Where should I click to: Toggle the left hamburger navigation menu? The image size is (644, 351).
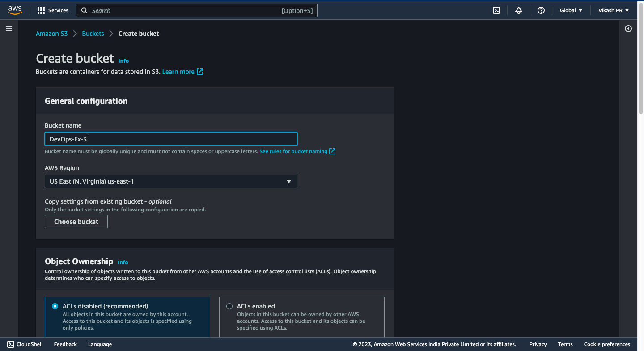[x=9, y=29]
